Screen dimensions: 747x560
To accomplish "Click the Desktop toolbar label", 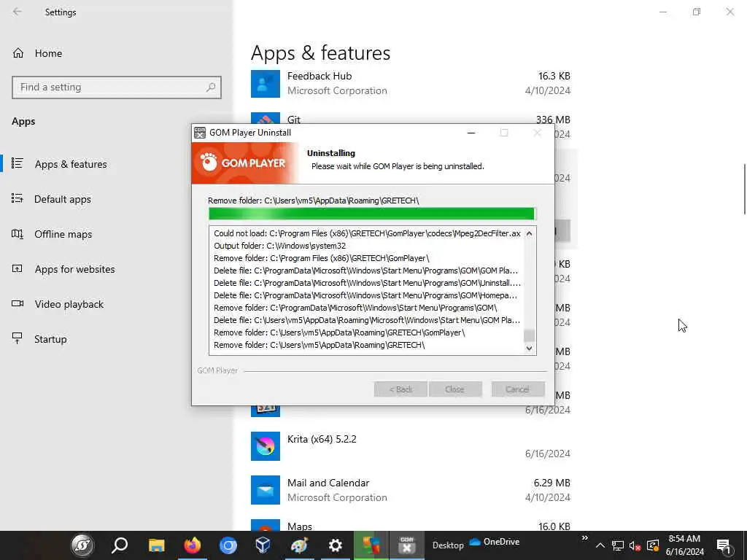I will click(x=448, y=545).
